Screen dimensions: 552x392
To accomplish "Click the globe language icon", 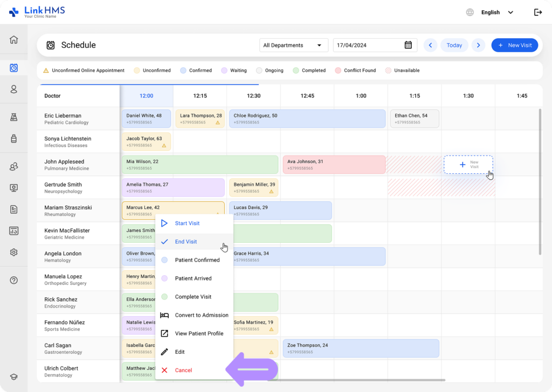I will point(470,12).
